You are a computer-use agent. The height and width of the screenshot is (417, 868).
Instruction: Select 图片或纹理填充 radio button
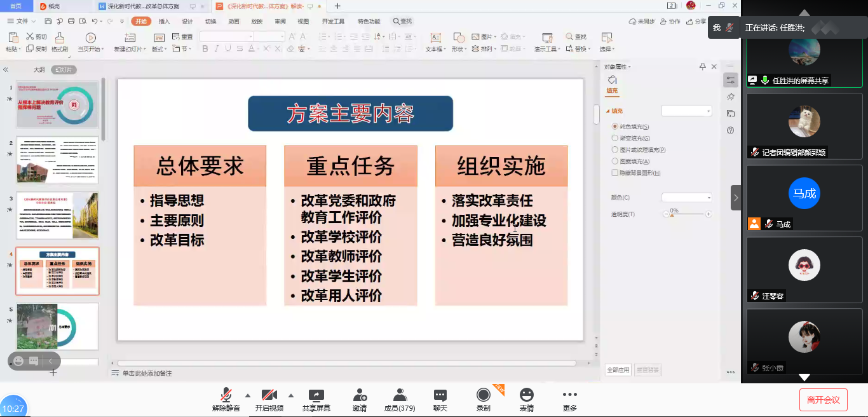click(614, 150)
